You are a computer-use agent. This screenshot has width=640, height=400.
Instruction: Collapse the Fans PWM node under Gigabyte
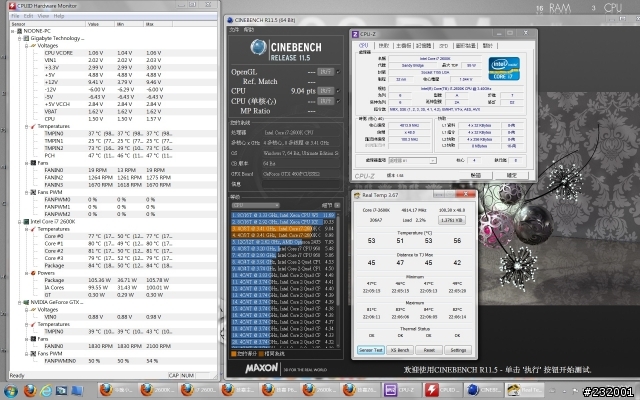[x=27, y=192]
